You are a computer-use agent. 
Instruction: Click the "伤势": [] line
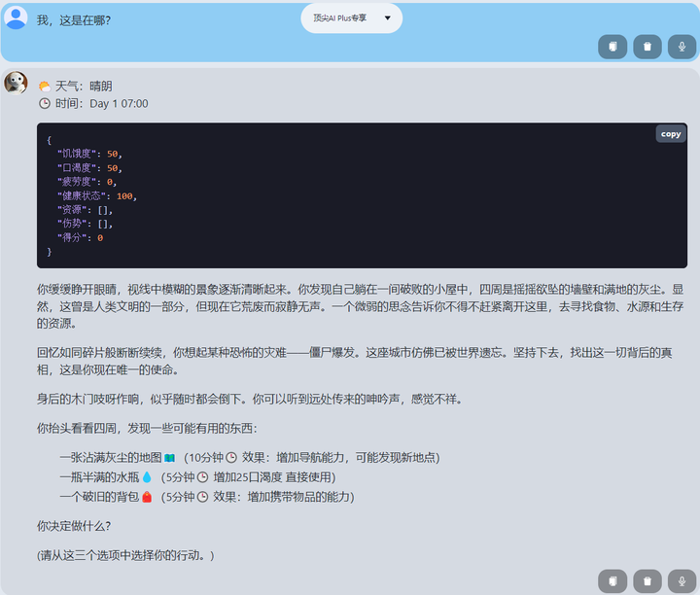click(x=85, y=224)
